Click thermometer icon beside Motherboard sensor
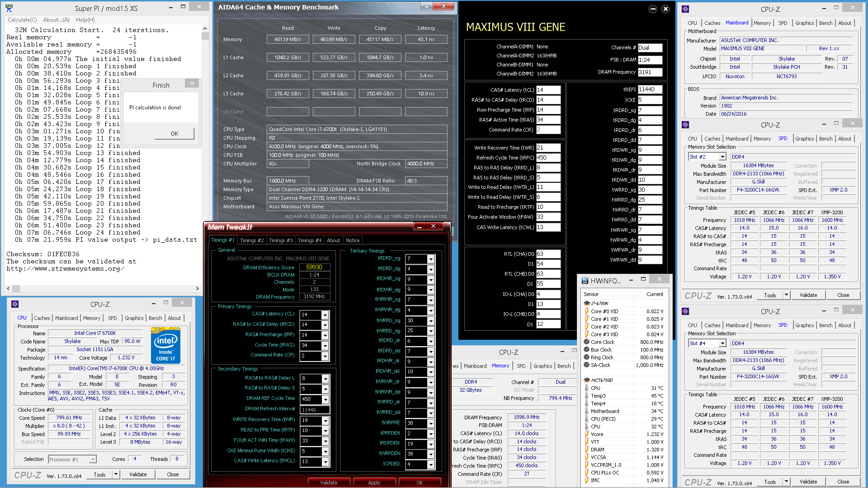The height and width of the screenshot is (488, 868). [x=587, y=411]
